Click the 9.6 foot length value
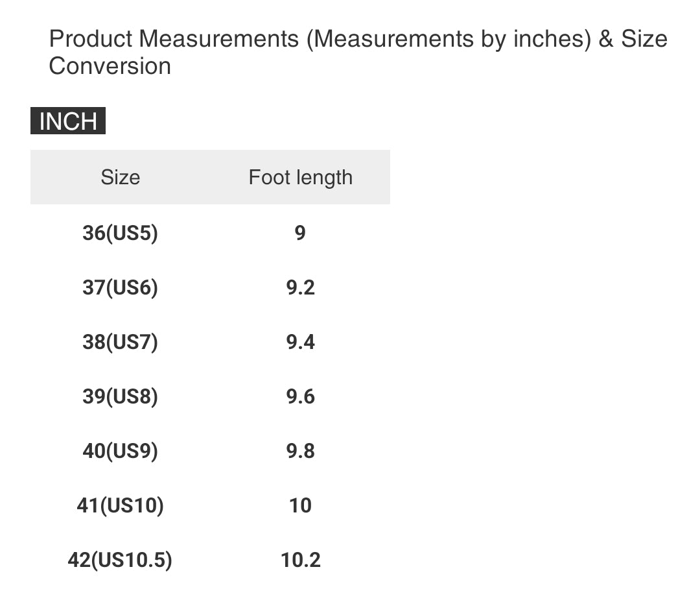Viewport: 700px width, 589px height. (300, 396)
